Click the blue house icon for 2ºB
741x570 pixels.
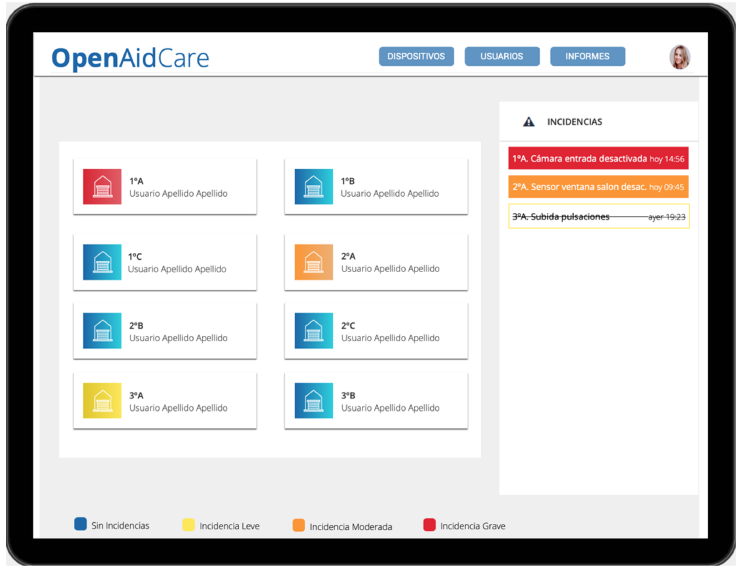tap(102, 331)
